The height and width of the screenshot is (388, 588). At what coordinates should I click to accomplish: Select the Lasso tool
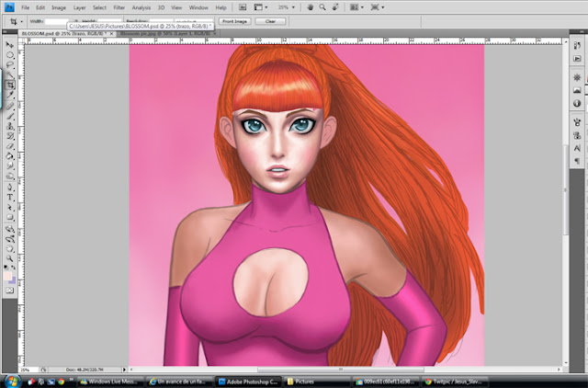click(x=10, y=65)
